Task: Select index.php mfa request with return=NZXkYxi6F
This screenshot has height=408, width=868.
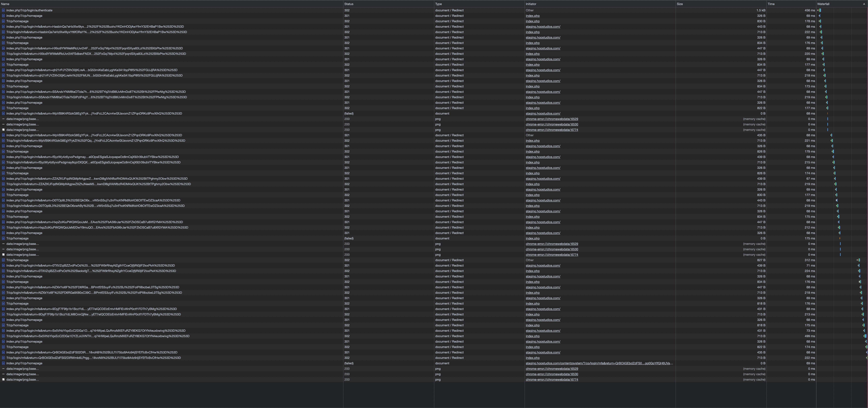Action: [93, 287]
